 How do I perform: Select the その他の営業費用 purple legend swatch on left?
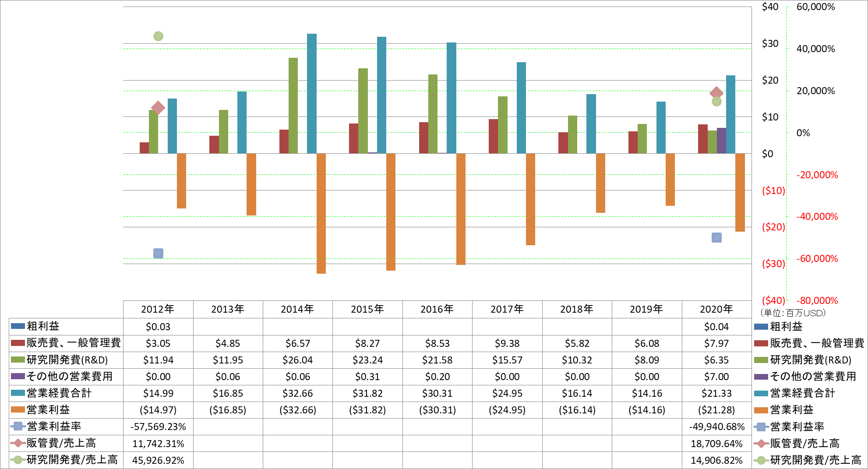18,376
